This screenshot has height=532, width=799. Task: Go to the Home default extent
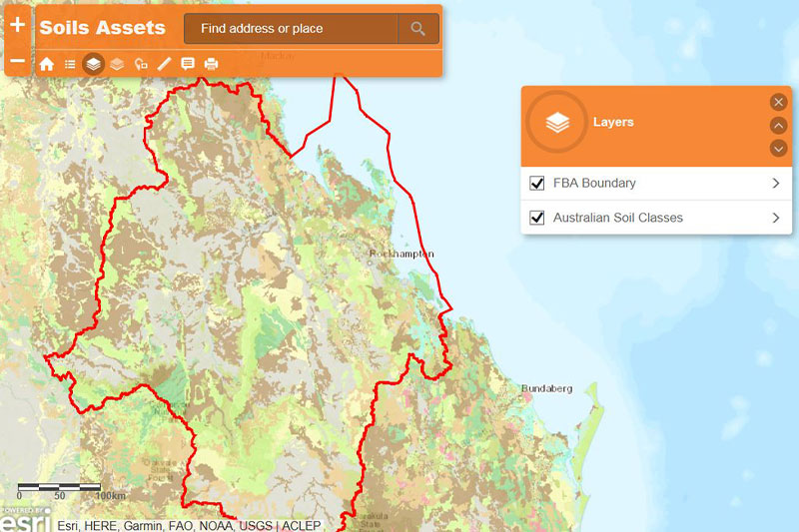(47, 64)
